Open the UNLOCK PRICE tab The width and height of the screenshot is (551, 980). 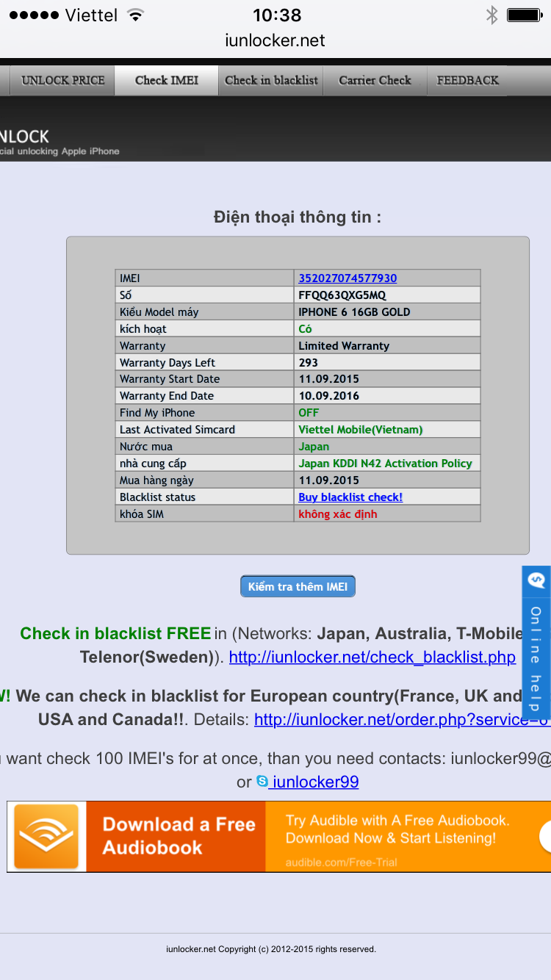62,80
